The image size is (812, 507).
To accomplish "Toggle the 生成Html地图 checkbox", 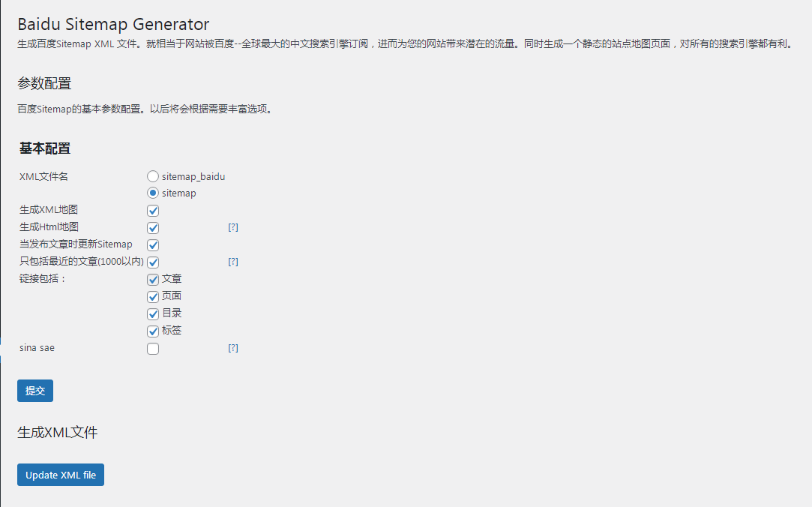I will (153, 227).
